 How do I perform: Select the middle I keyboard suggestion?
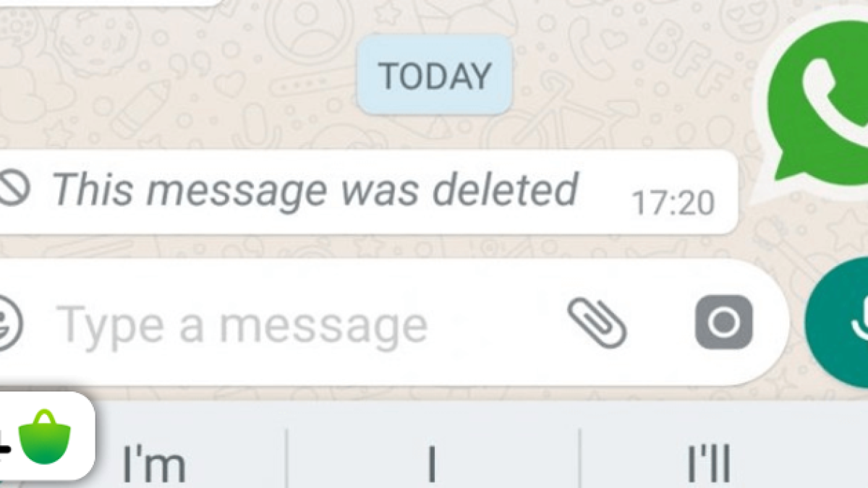coord(432,463)
